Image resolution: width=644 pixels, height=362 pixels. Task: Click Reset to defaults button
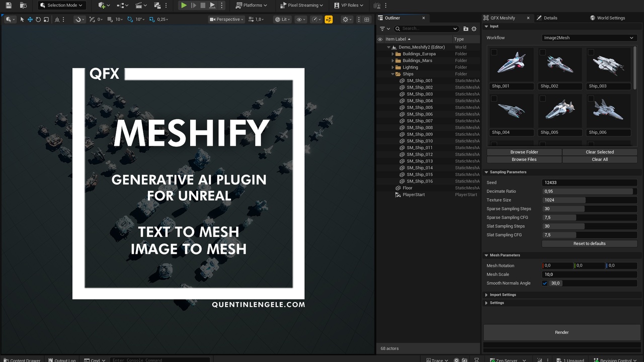point(590,243)
